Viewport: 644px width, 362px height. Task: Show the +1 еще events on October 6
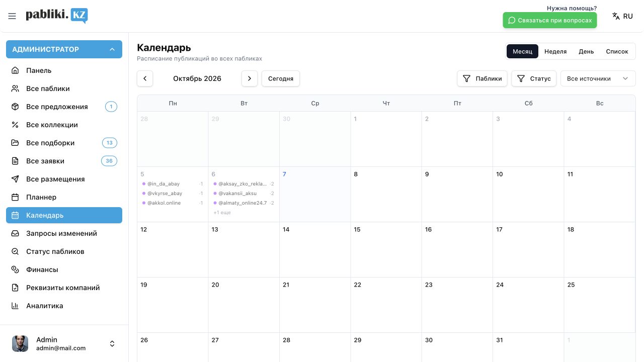222,213
